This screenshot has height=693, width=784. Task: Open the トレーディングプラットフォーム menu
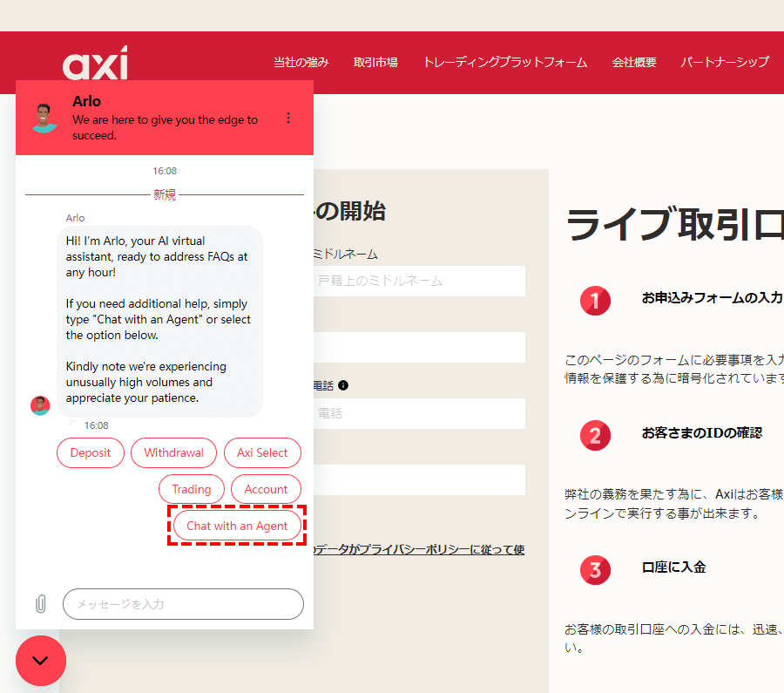[x=505, y=62]
